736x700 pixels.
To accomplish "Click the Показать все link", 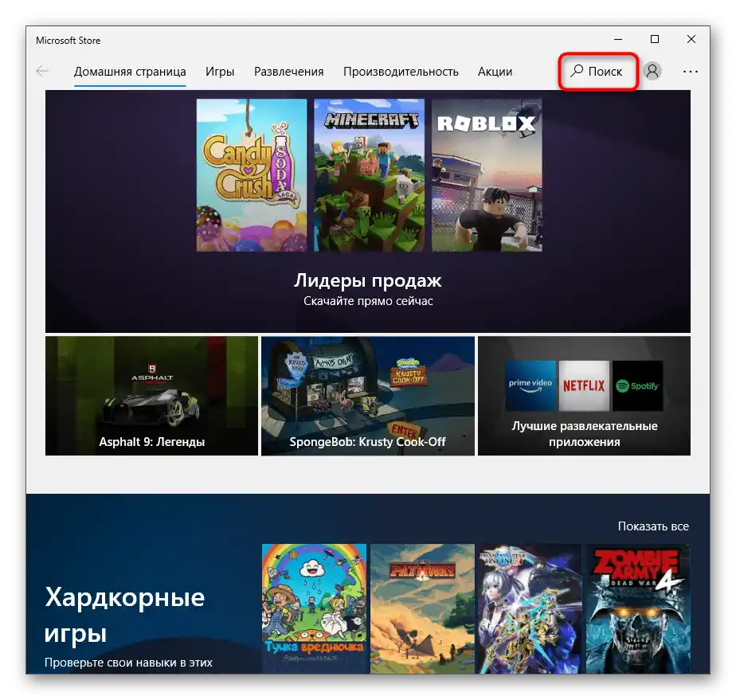I will [653, 526].
